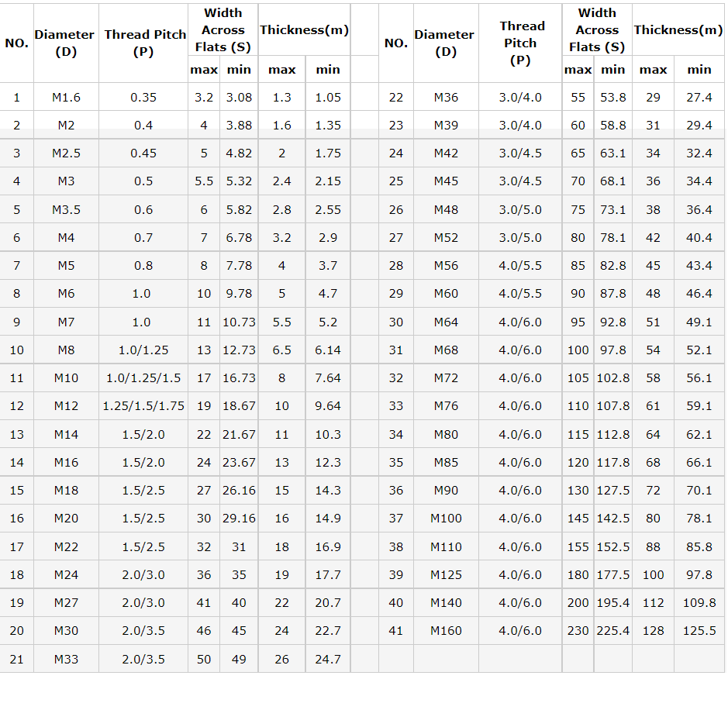The height and width of the screenshot is (710, 728).
Task: Click the M85 diameter cell
Action: (446, 462)
